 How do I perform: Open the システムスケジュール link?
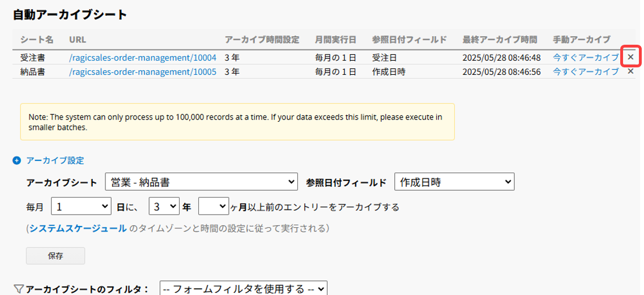[78, 229]
